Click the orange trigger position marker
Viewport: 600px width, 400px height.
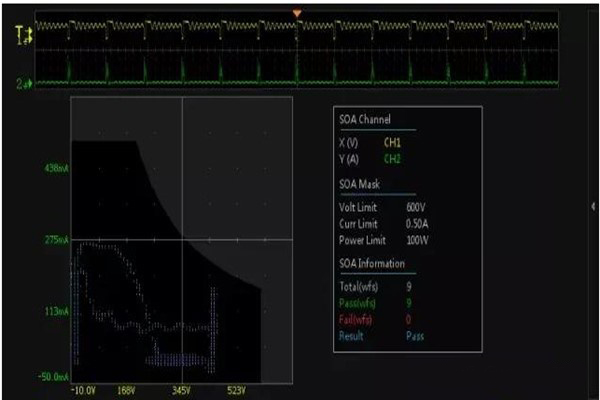click(x=296, y=13)
